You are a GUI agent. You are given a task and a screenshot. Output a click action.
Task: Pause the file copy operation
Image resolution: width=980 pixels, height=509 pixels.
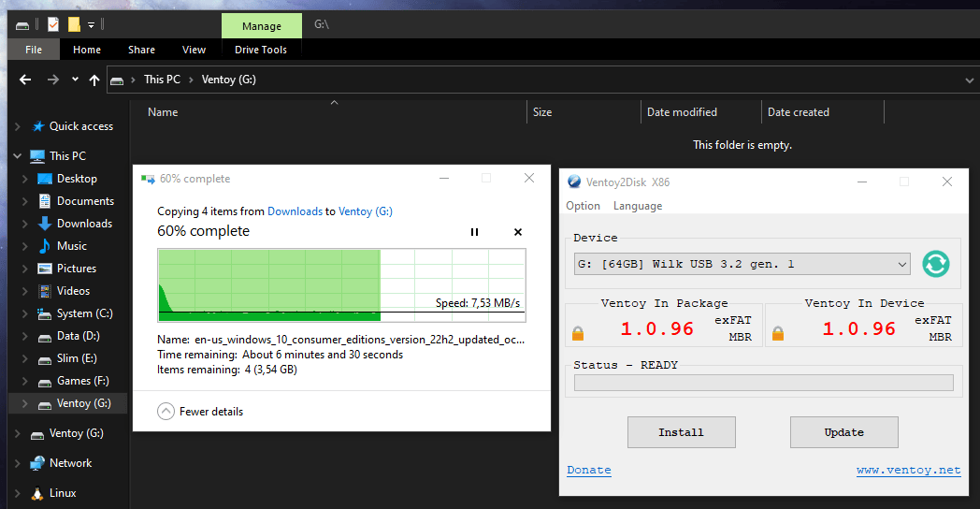click(474, 232)
